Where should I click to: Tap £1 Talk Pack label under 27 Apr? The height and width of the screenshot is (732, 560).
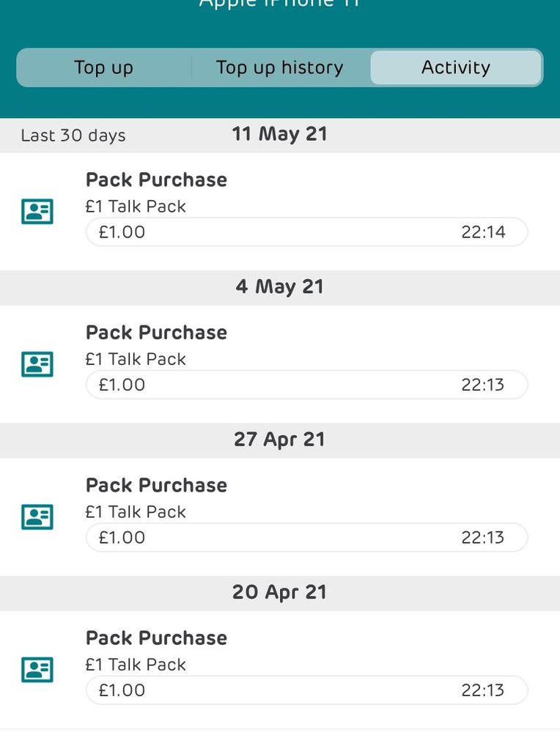tap(136, 512)
